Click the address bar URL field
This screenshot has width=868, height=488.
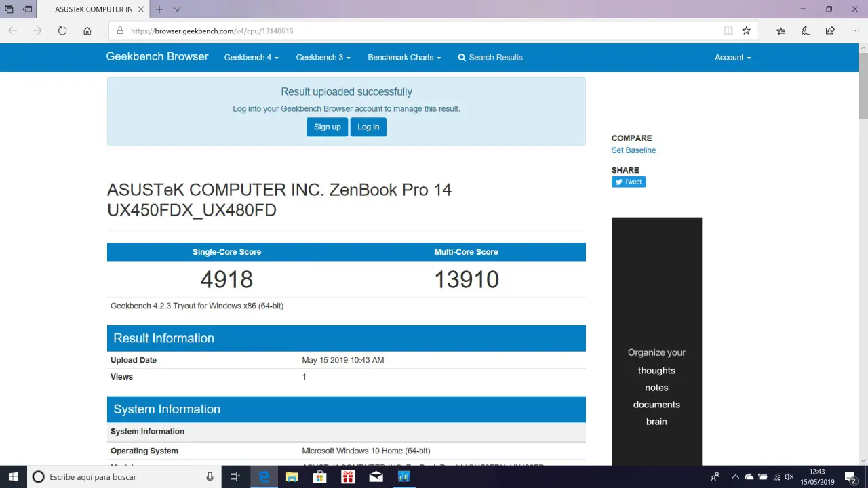(407, 30)
